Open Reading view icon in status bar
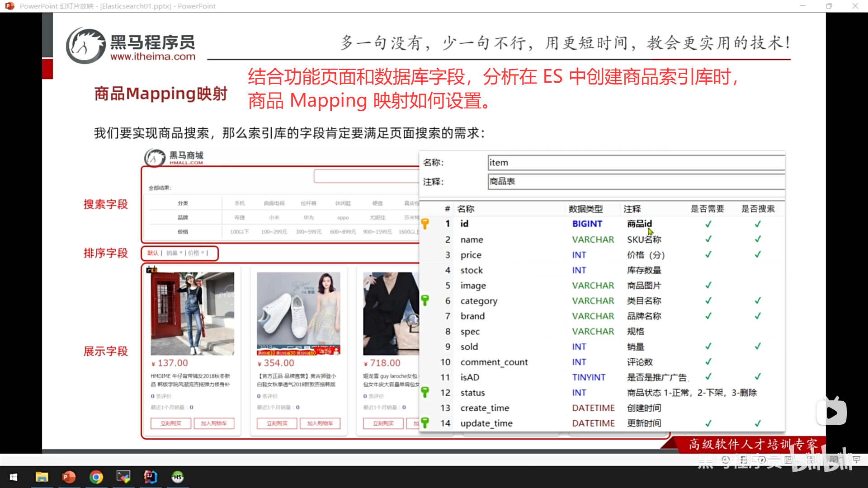The width and height of the screenshot is (868, 488). [x=834, y=460]
